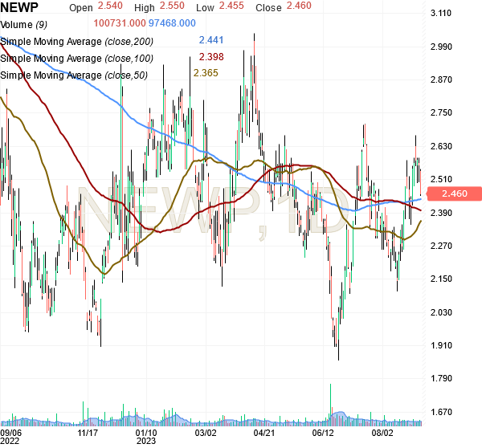Click the NEWP ticker symbol label
Viewport: 482px width, 448px height.
[x=19, y=7]
